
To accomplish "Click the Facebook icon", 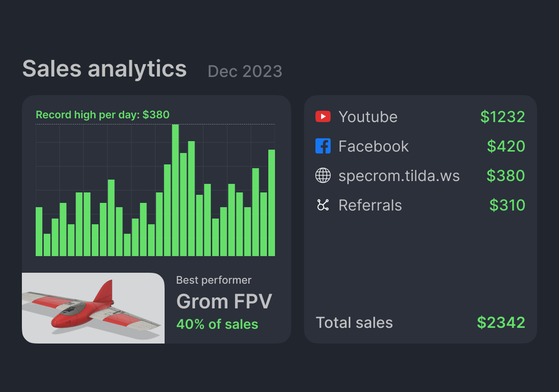I will (x=323, y=146).
